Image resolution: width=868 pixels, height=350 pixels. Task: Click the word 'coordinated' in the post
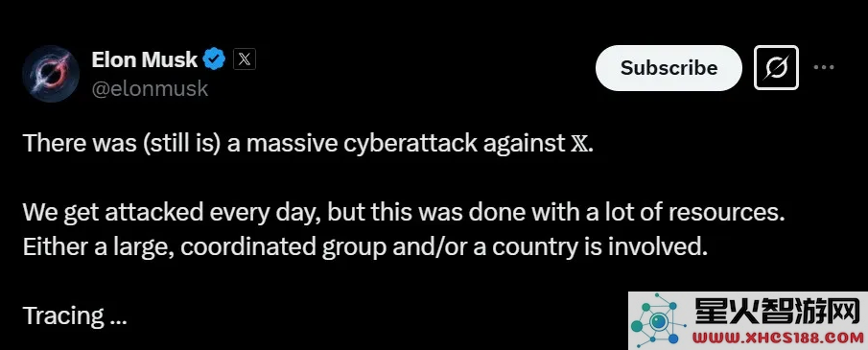click(248, 247)
